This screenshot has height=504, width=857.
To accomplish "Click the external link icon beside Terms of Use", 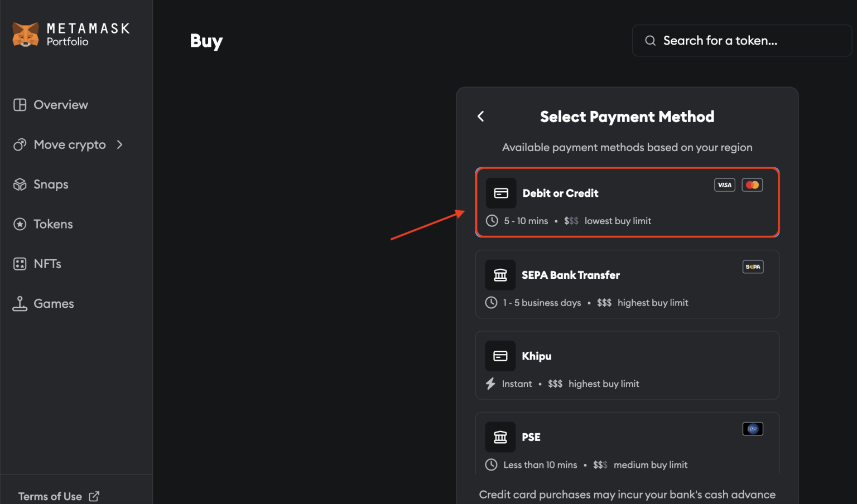I will tap(94, 496).
